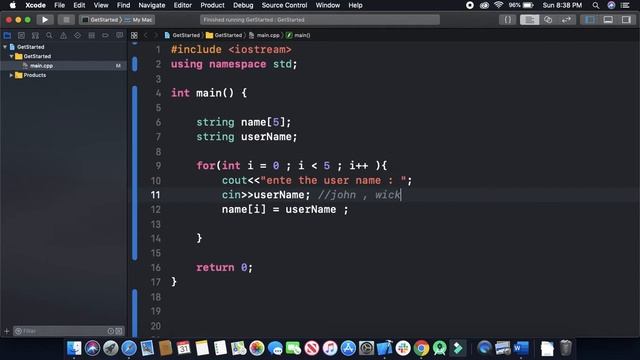
Task: Open Microsoft Word from the Dock
Action: 521,348
